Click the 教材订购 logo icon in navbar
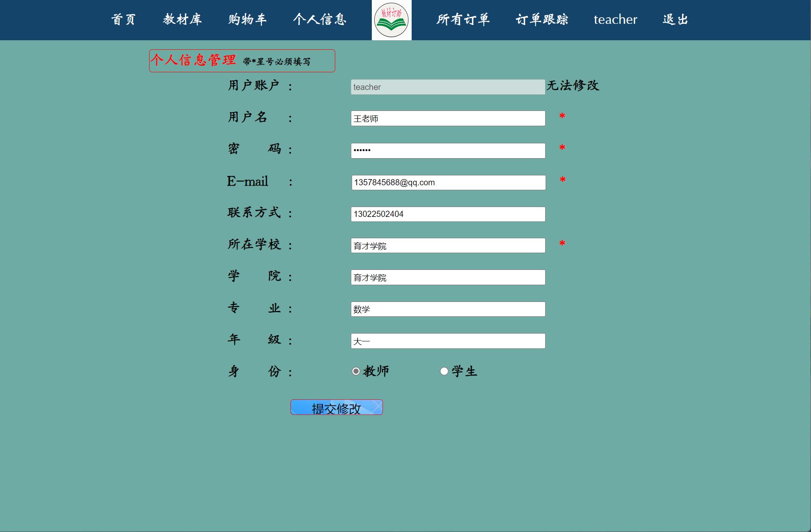Screen dimensions: 811x532 [391, 20]
